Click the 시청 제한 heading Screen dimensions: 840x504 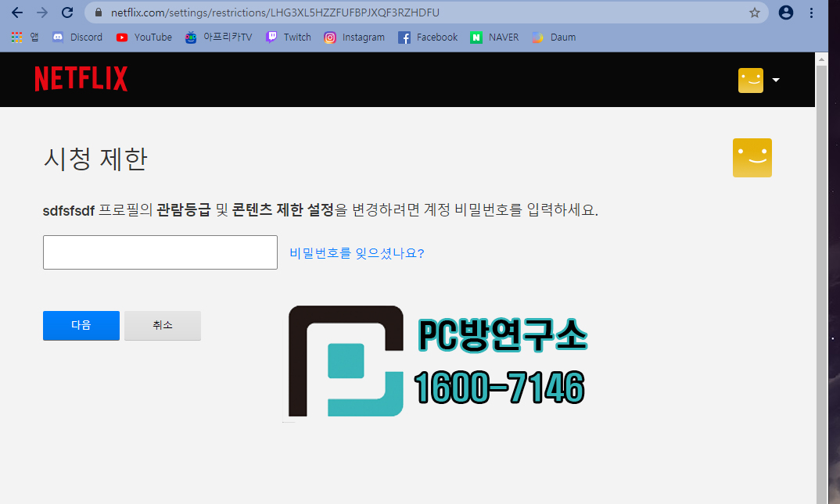(95, 159)
